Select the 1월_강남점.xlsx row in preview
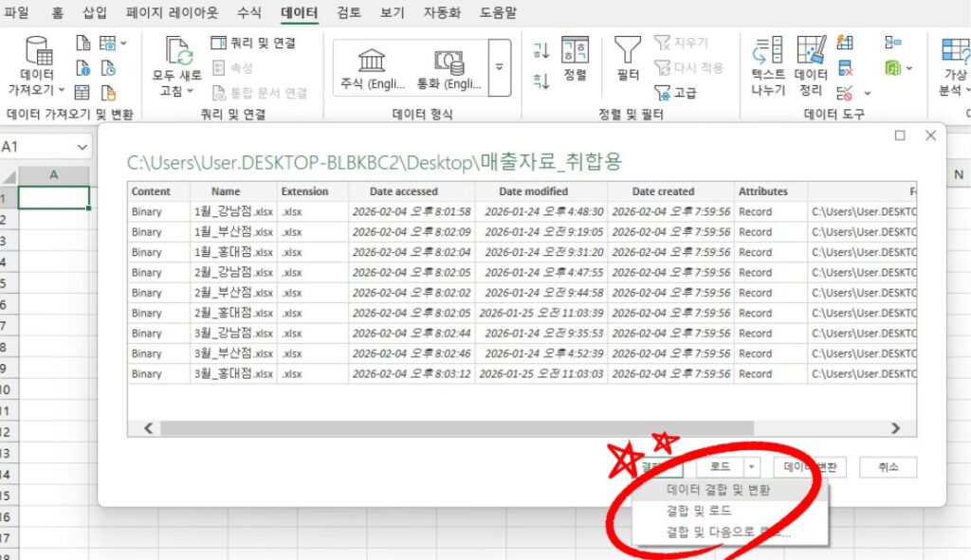 coord(232,212)
